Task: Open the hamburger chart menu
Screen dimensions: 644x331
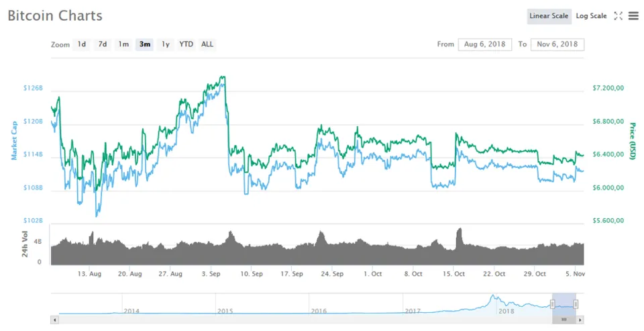Action: [633, 16]
